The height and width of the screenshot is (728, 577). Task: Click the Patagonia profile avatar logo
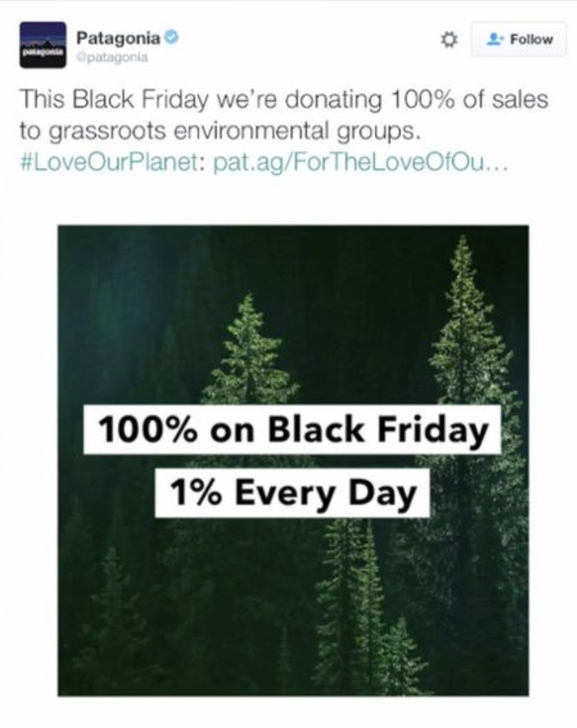tap(42, 45)
